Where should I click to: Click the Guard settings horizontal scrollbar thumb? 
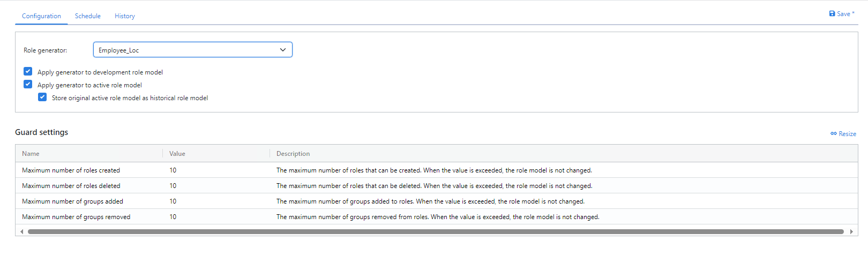(435, 232)
